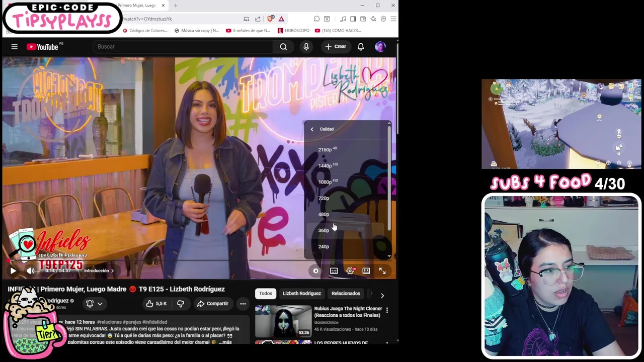Open the YouTube hamburger guide menu
This screenshot has width=644, height=362.
click(15, 47)
